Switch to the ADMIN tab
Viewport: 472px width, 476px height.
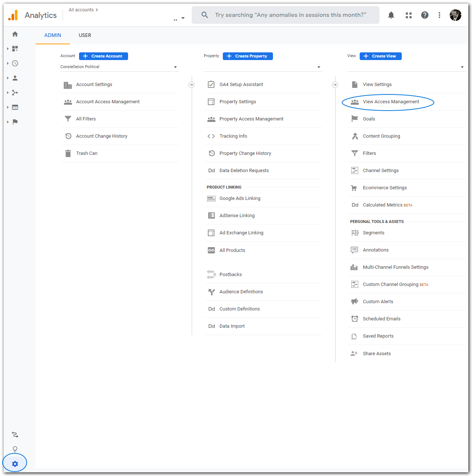pyautogui.click(x=53, y=36)
